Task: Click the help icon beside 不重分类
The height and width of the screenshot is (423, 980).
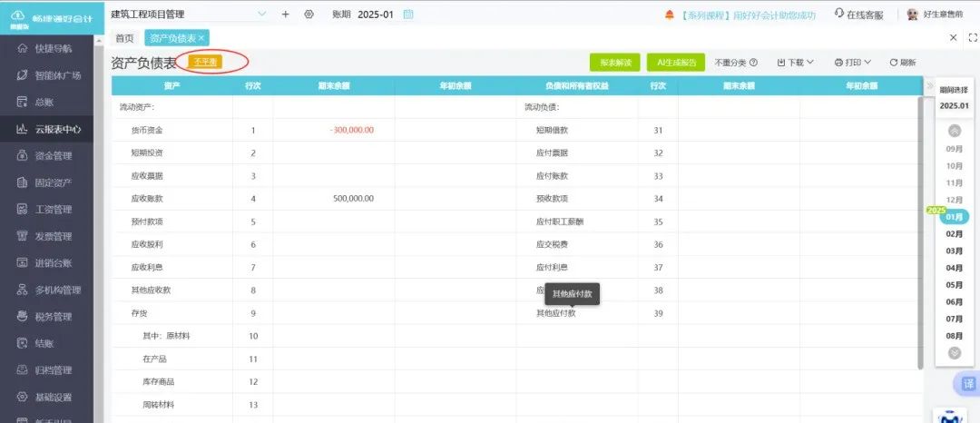Action: pos(753,63)
